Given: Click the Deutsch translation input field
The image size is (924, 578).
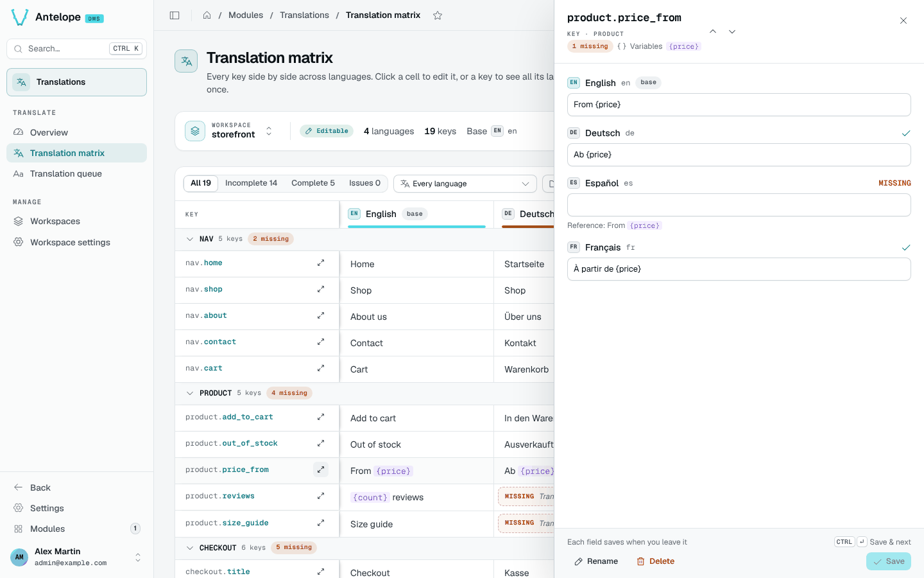Looking at the screenshot, I should coord(739,155).
